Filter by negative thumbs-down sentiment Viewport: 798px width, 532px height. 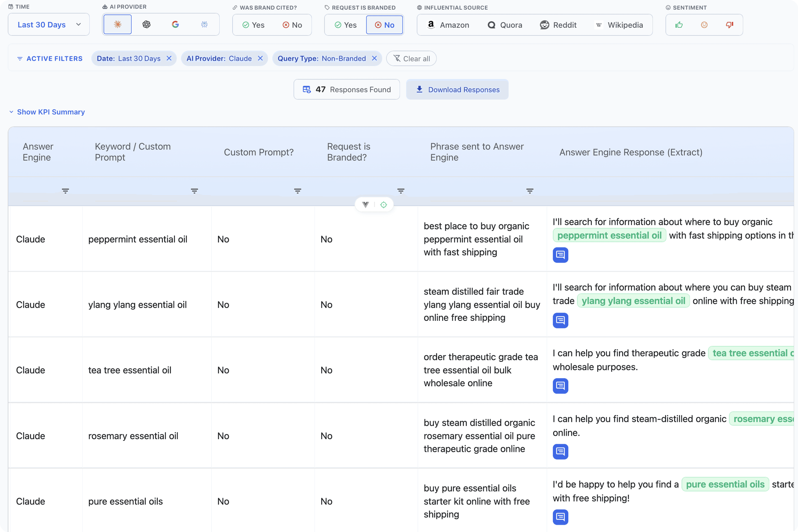(x=730, y=25)
